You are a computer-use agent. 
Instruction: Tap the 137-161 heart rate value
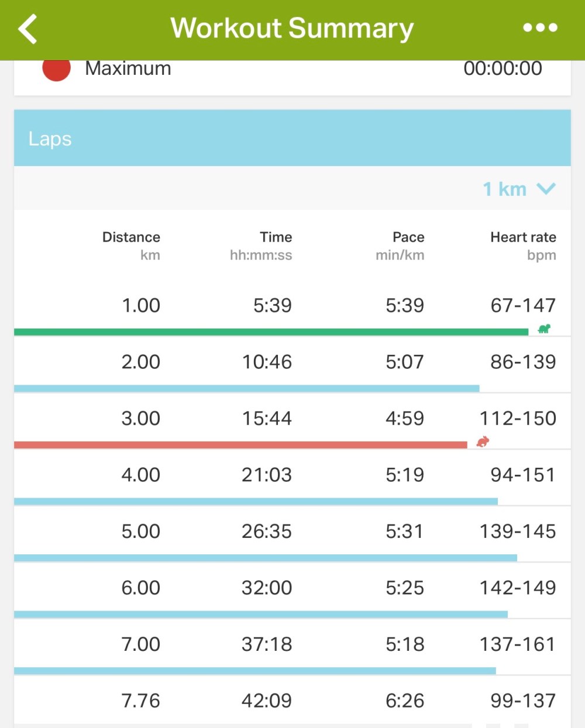[x=518, y=644]
